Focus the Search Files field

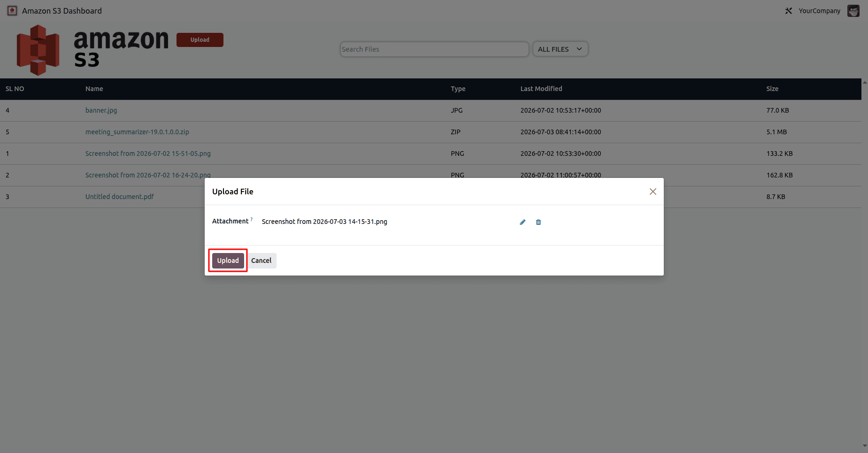click(x=434, y=49)
